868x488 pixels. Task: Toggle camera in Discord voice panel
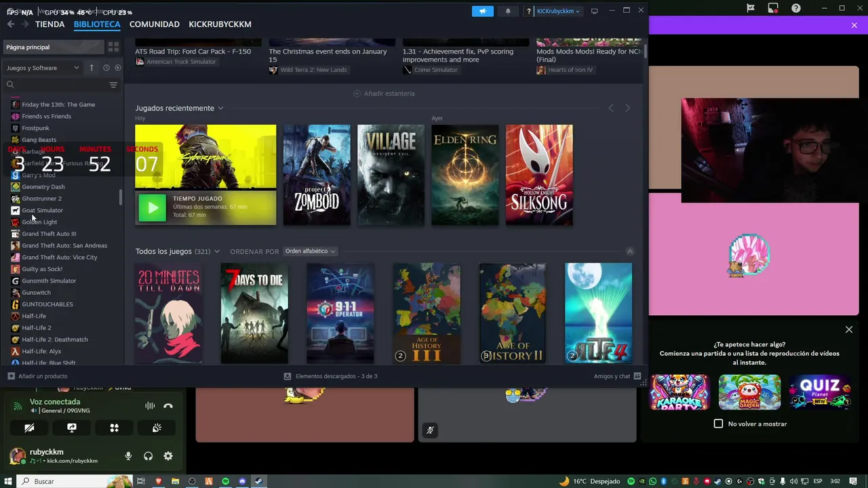tap(29, 428)
